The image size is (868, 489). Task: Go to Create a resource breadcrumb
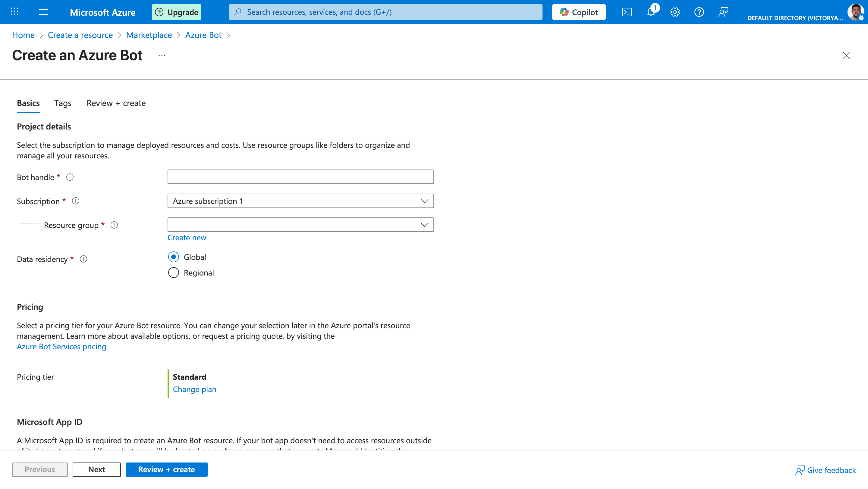(x=80, y=35)
